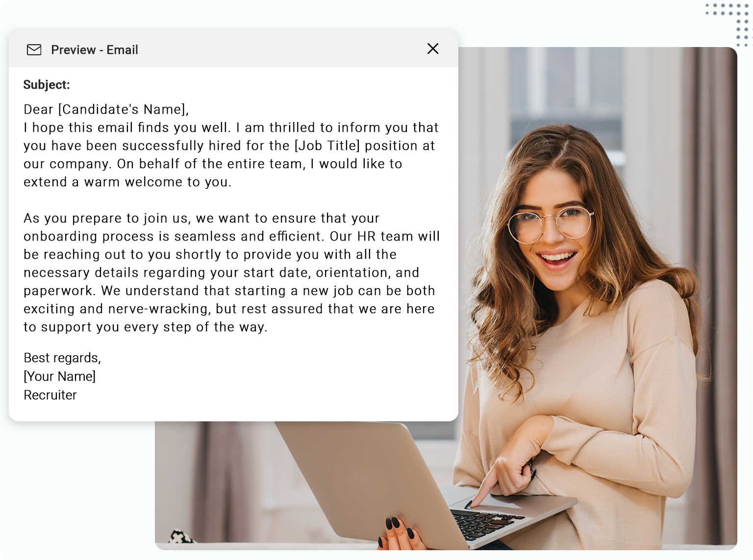The image size is (753, 560).
Task: Click the Recruiter signature line
Action: (x=50, y=395)
